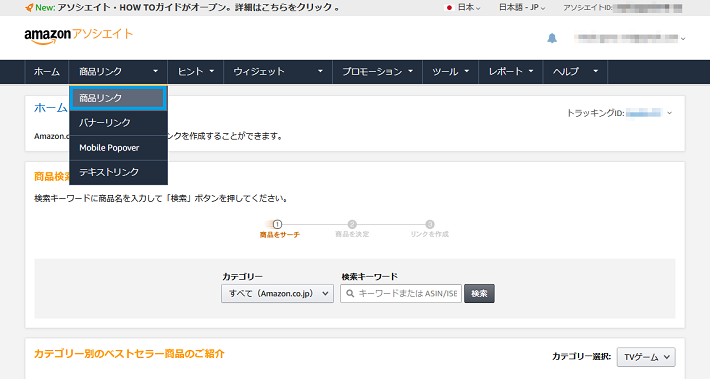Viewport: 710px width, 379px height.
Task: Expand the ヒント menu
Action: coord(196,72)
